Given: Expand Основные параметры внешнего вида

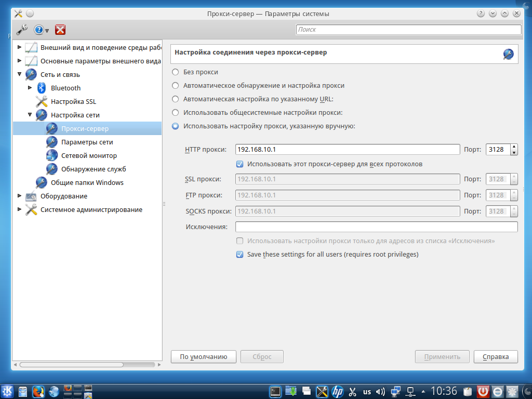Looking at the screenshot, I should coord(19,61).
